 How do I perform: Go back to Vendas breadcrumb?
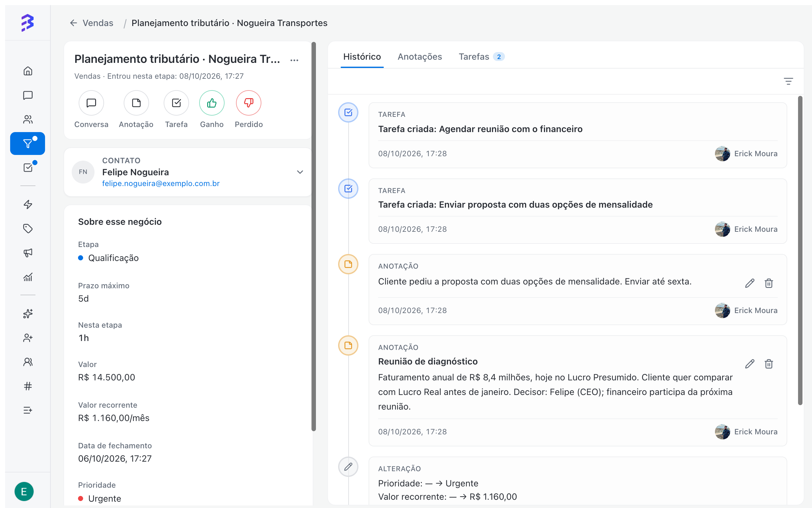(91, 23)
